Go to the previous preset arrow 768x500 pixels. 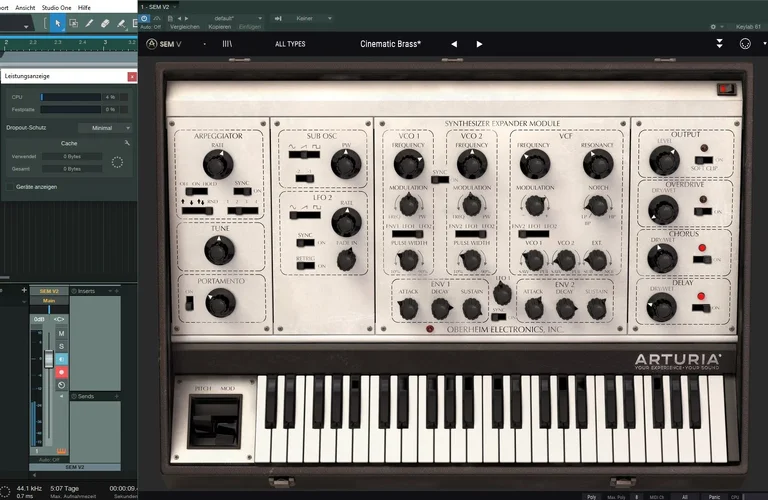(454, 44)
